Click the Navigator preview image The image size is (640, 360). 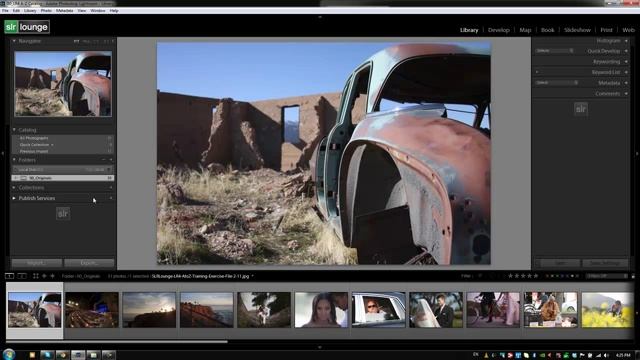pyautogui.click(x=63, y=84)
